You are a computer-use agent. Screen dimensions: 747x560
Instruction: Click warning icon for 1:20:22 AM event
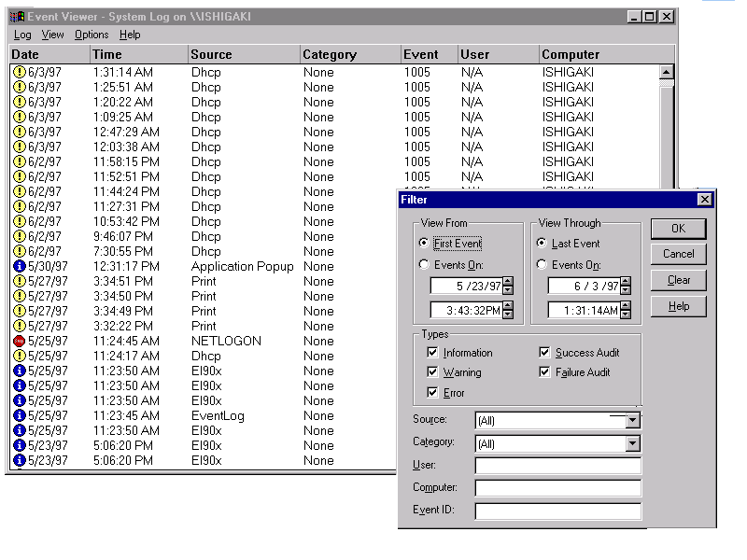(19, 102)
